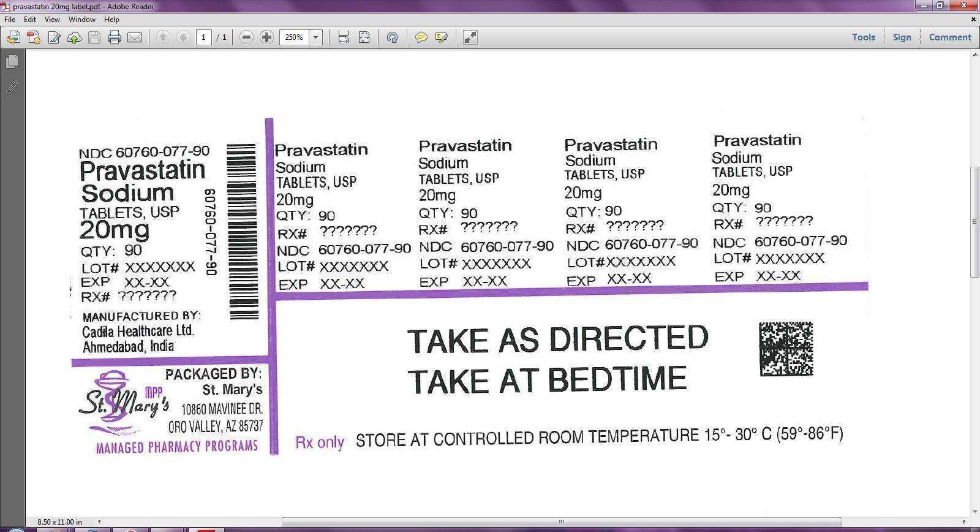
Task: Click the 2D data matrix barcode
Action: point(786,349)
